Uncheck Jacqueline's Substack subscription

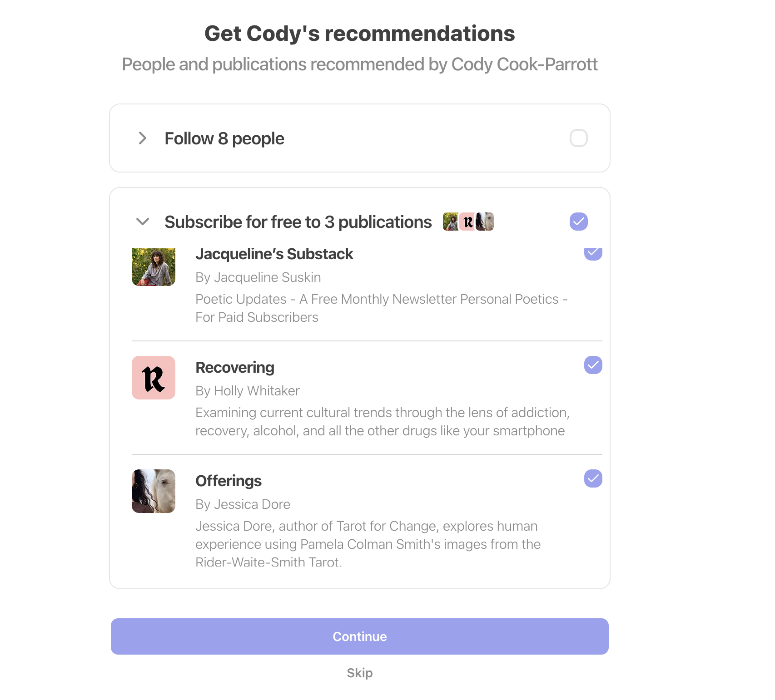[593, 254]
